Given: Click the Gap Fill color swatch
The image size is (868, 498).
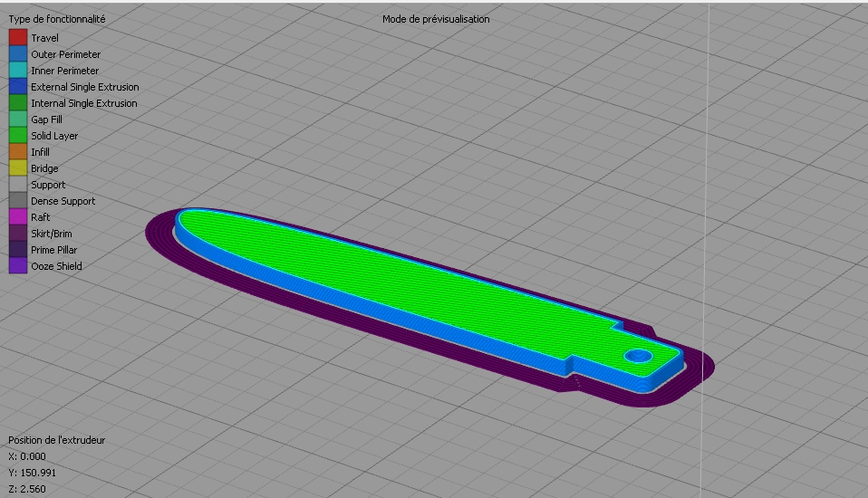Looking at the screenshot, I should 18,119.
